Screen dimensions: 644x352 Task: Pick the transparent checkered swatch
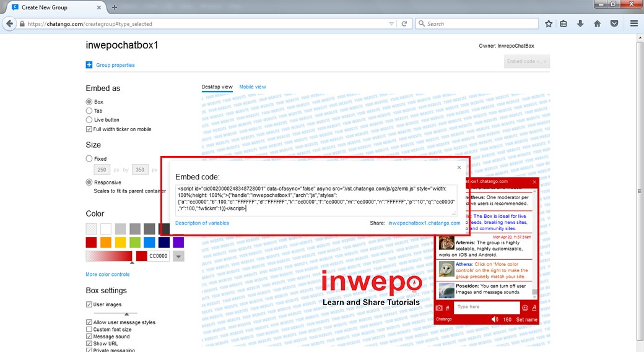[x=91, y=228]
